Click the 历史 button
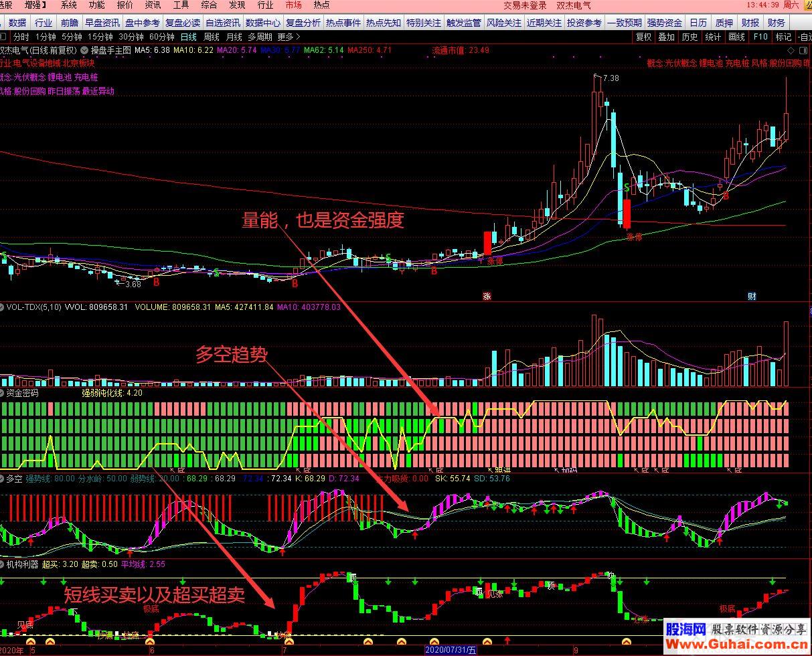 tap(689, 37)
